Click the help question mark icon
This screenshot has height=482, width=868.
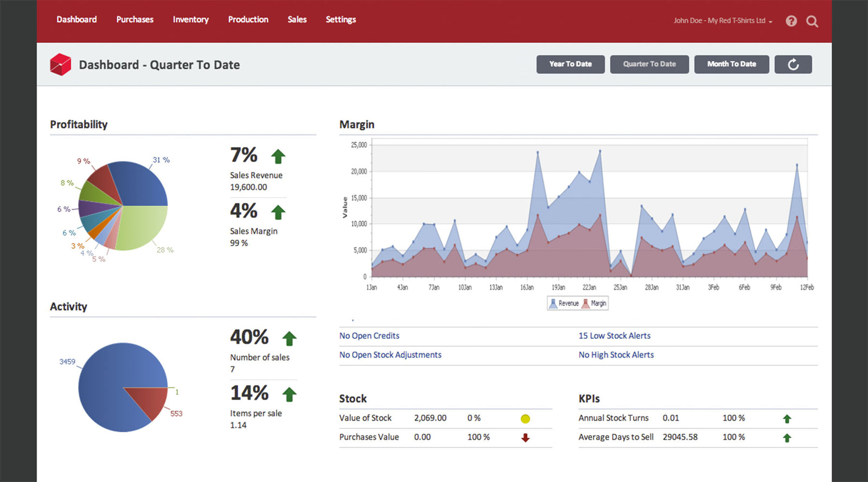791,21
